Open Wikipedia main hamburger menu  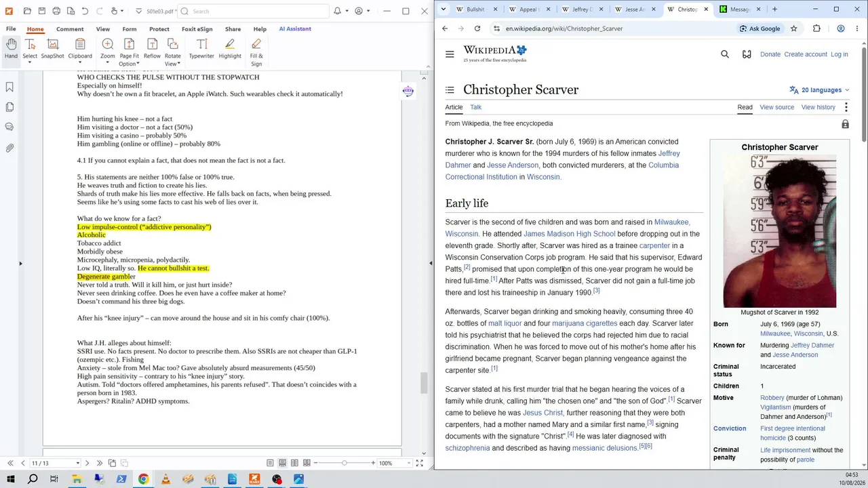pos(450,54)
